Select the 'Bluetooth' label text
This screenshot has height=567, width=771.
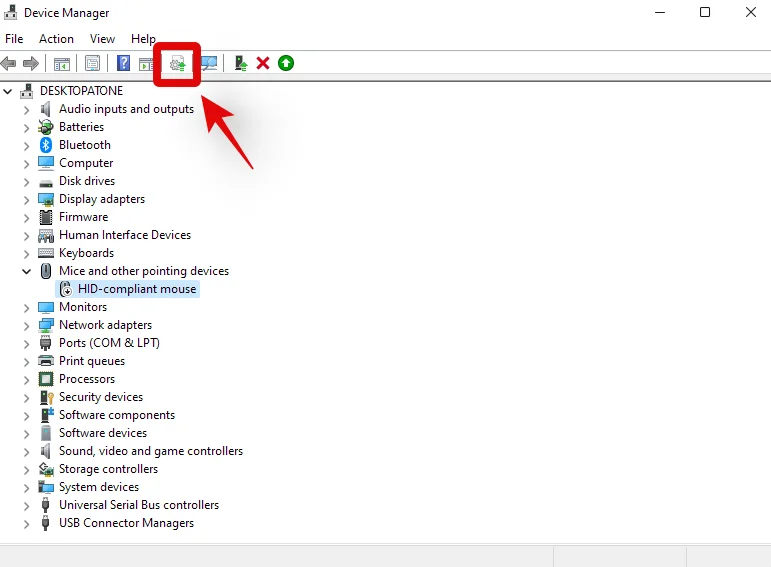pyautogui.click(x=85, y=145)
